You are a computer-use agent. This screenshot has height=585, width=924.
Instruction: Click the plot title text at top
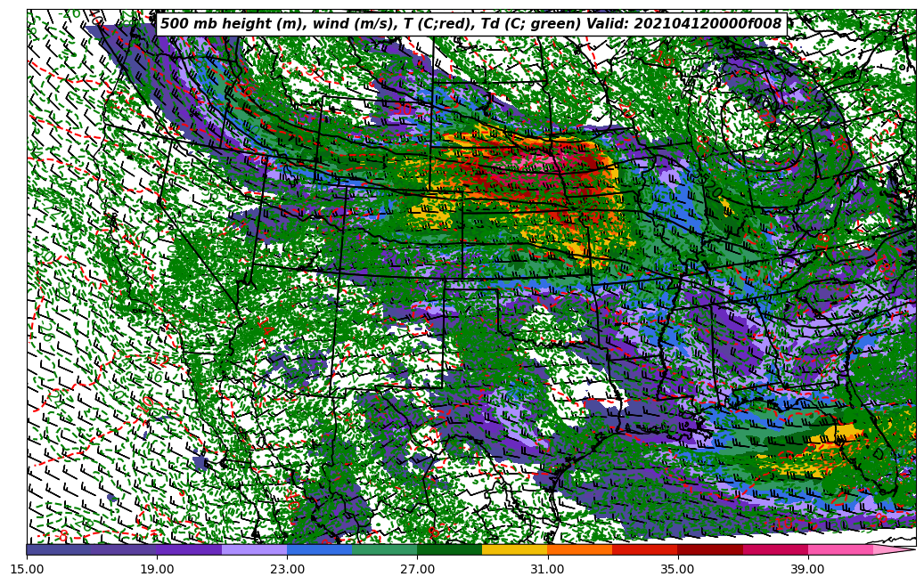point(470,24)
